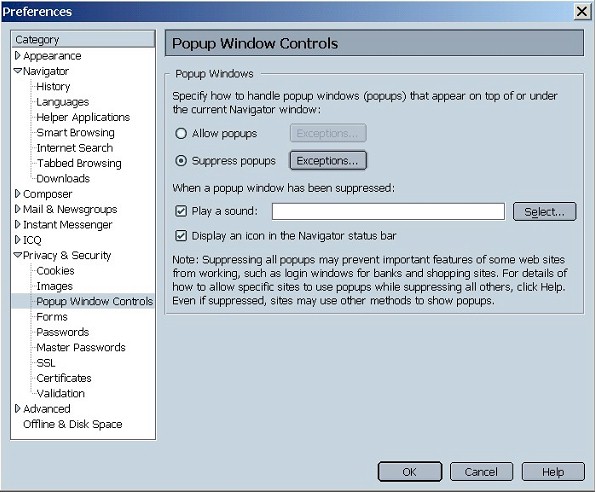The width and height of the screenshot is (596, 492).
Task: Click Exceptions button beside Allow popups
Action: point(328,133)
